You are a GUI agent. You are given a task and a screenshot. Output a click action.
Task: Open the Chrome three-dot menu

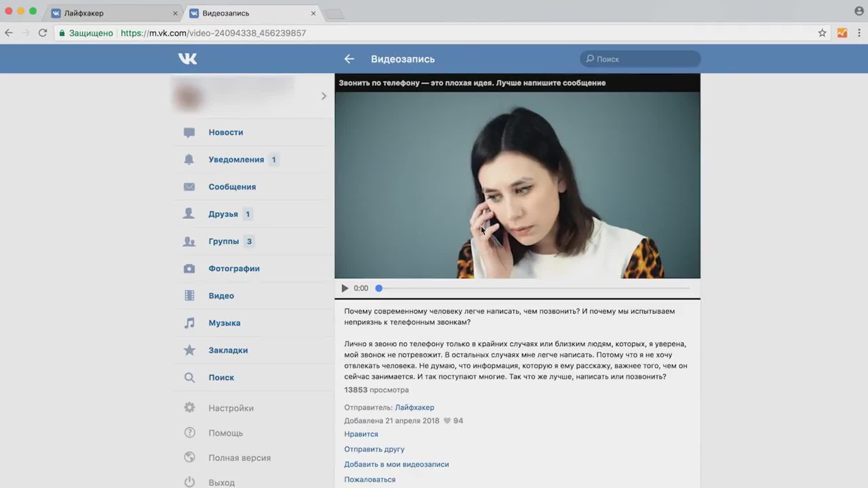click(859, 33)
